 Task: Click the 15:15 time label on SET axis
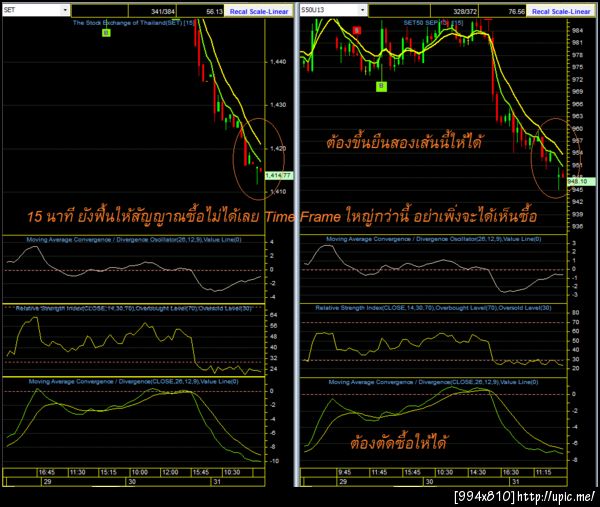(108, 472)
